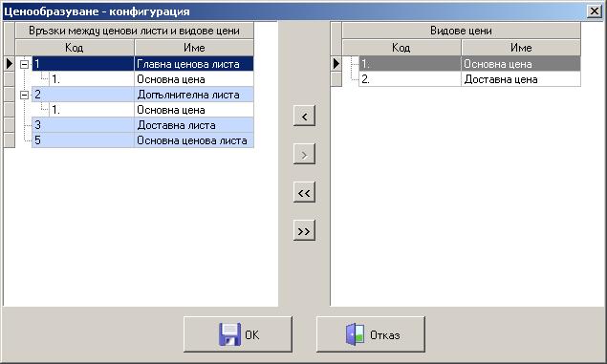Viewport: 607px width, 364px height.
Task: Click code cell 5 in left grid
Action: [83, 140]
